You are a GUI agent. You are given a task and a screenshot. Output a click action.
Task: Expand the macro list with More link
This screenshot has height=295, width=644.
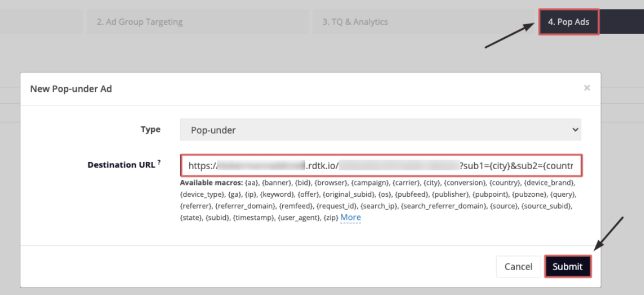coord(350,217)
